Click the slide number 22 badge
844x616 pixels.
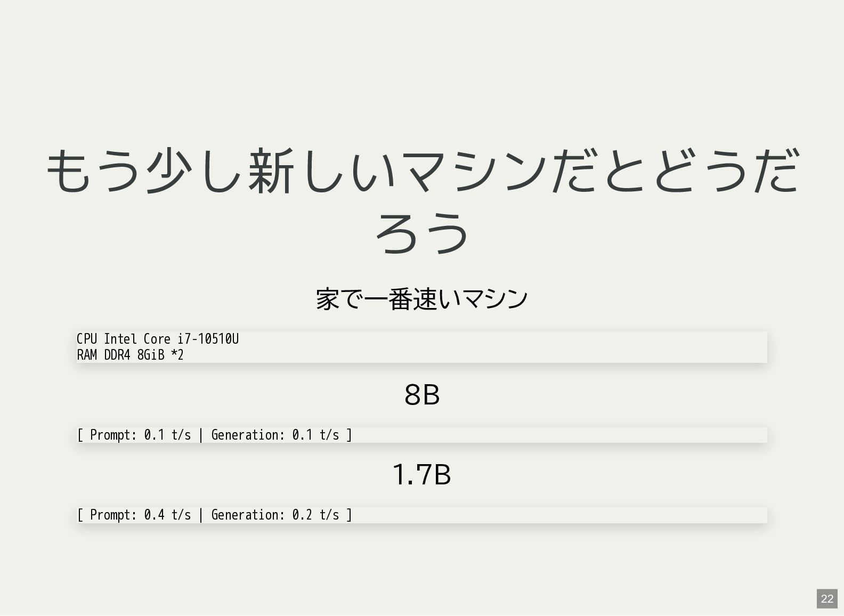tap(827, 598)
